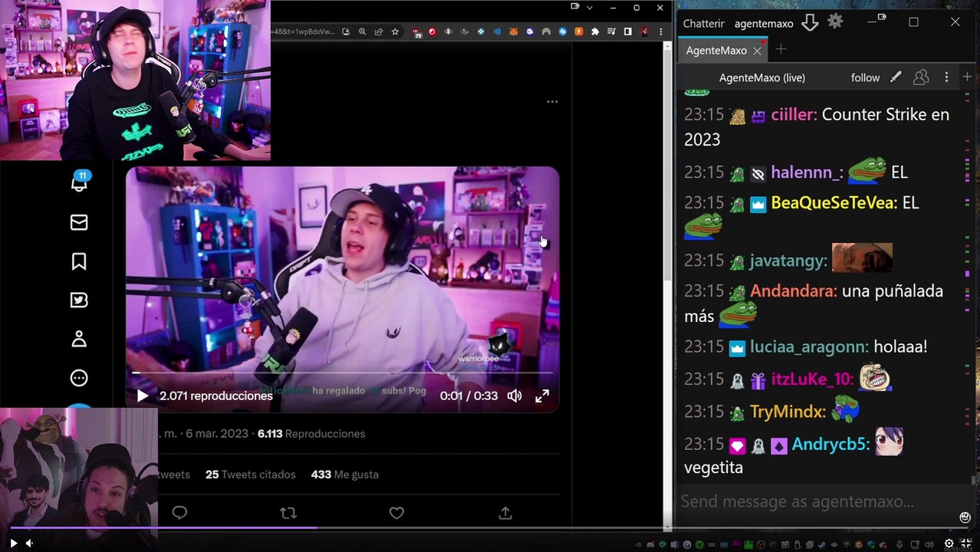The width and height of the screenshot is (980, 552).
Task: Share this page from address bar
Action: click(379, 31)
